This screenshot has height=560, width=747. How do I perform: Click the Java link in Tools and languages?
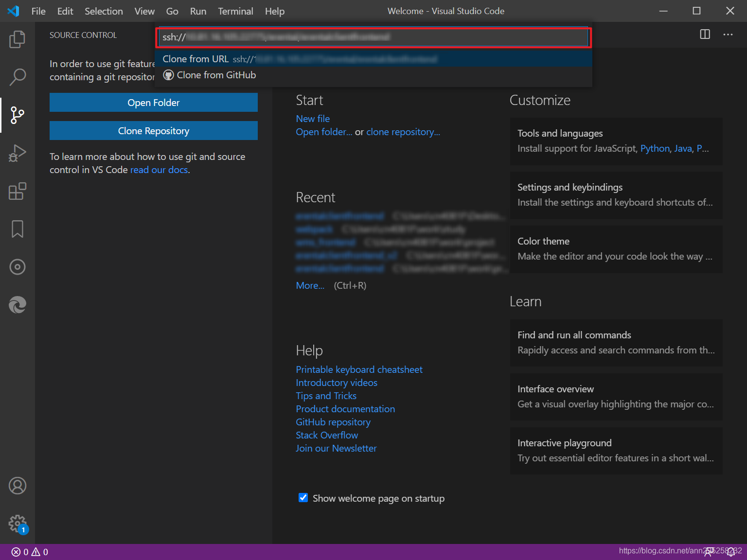click(683, 148)
